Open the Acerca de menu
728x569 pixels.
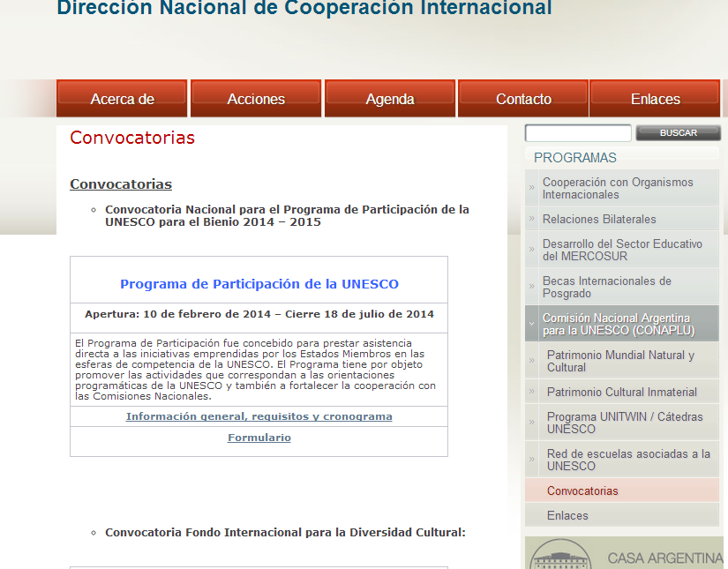pyautogui.click(x=122, y=99)
